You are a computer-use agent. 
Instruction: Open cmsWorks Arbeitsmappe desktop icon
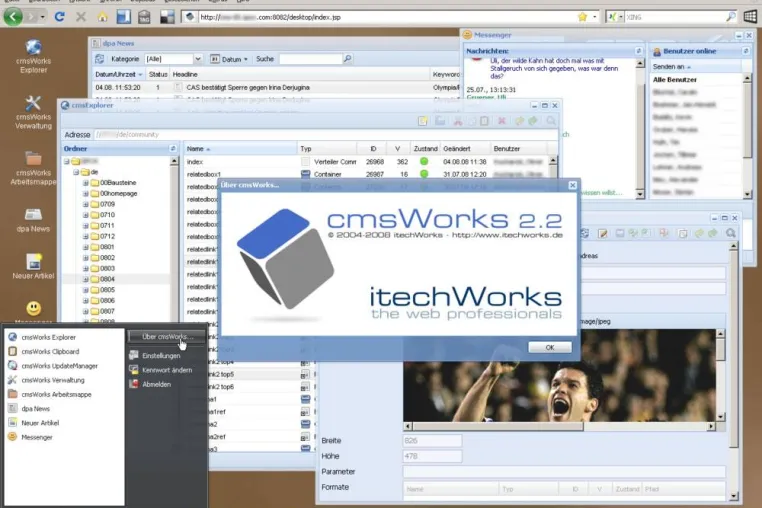[33, 168]
